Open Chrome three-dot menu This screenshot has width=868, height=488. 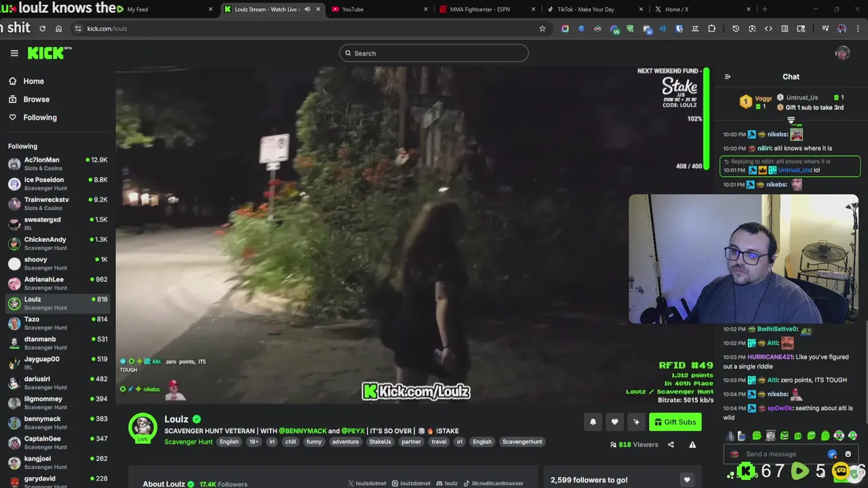(x=858, y=28)
